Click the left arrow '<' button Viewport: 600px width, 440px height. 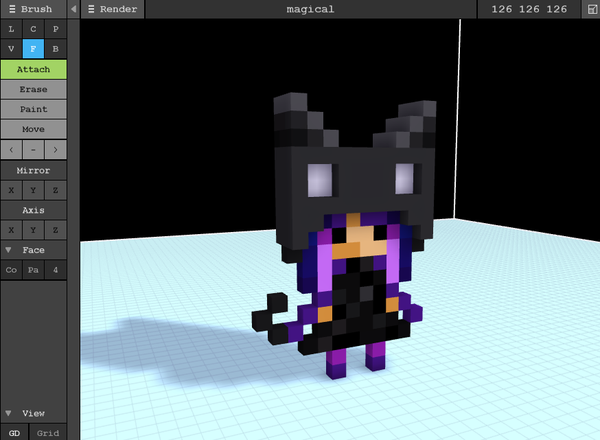(11, 150)
